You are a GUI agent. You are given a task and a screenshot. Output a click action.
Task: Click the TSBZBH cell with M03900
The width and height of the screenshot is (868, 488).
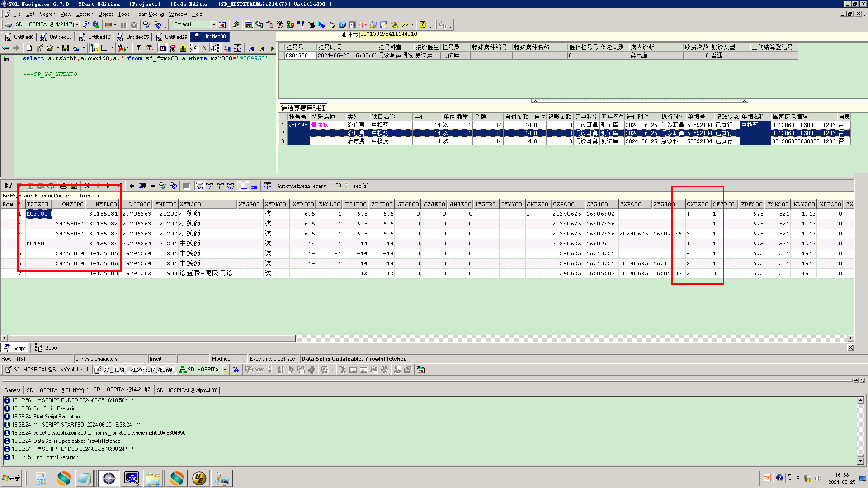pyautogui.click(x=38, y=214)
